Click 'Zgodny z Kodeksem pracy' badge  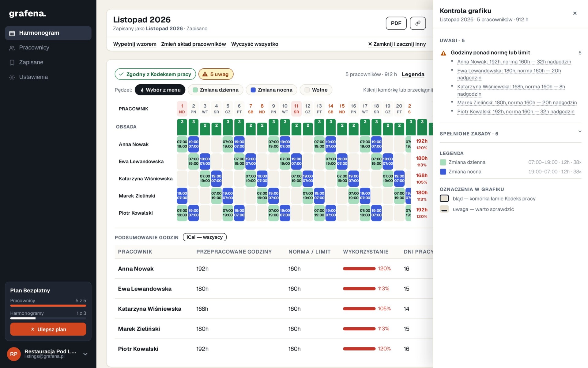(155, 74)
